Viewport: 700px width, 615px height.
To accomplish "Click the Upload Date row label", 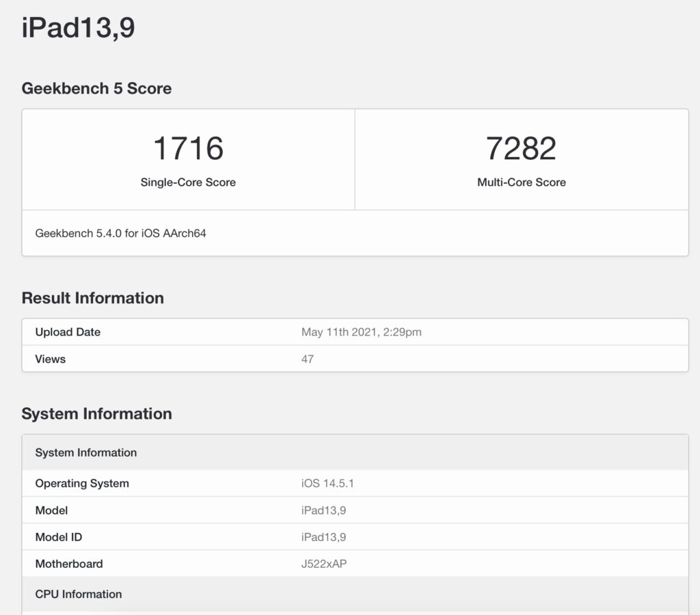I will coord(68,332).
